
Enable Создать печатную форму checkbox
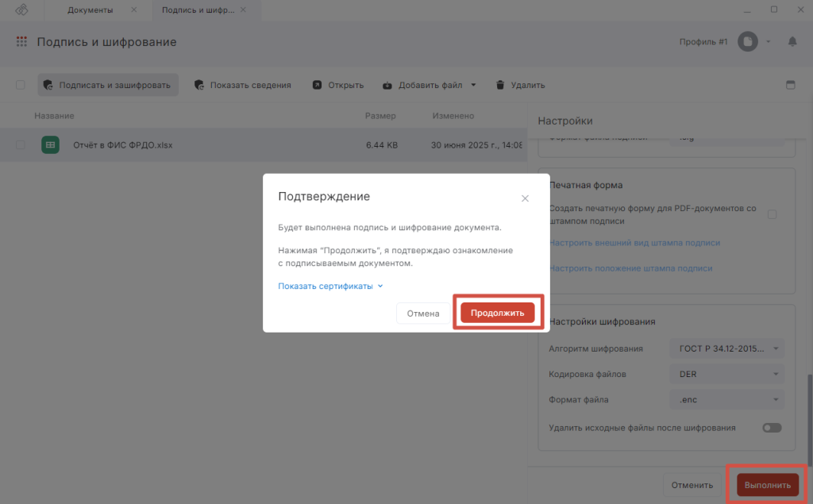click(772, 214)
